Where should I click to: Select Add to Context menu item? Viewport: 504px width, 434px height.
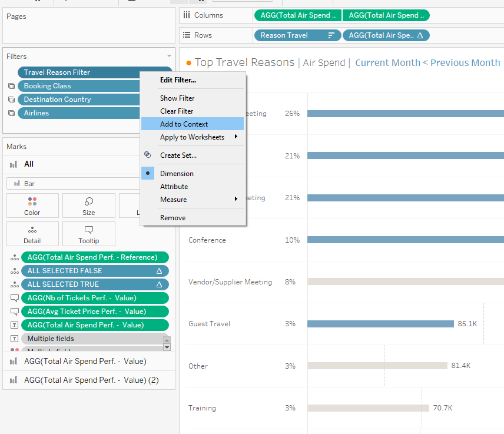pyautogui.click(x=184, y=124)
